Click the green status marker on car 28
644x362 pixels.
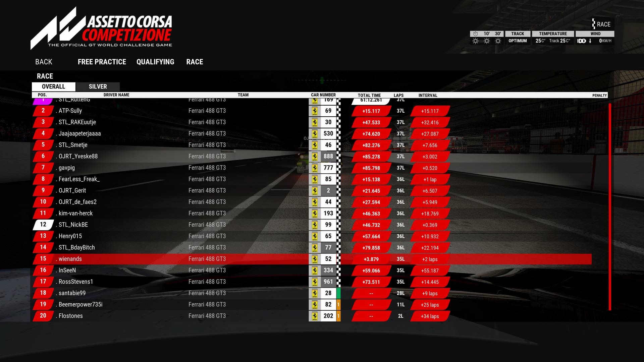tap(338, 293)
